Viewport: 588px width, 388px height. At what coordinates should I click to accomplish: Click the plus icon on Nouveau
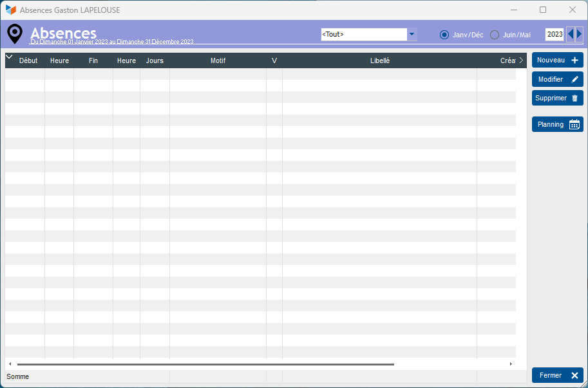pyautogui.click(x=574, y=60)
